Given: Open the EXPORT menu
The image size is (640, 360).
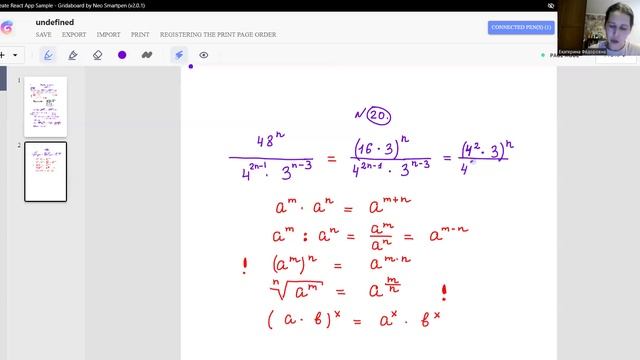Looking at the screenshot, I should click(74, 35).
